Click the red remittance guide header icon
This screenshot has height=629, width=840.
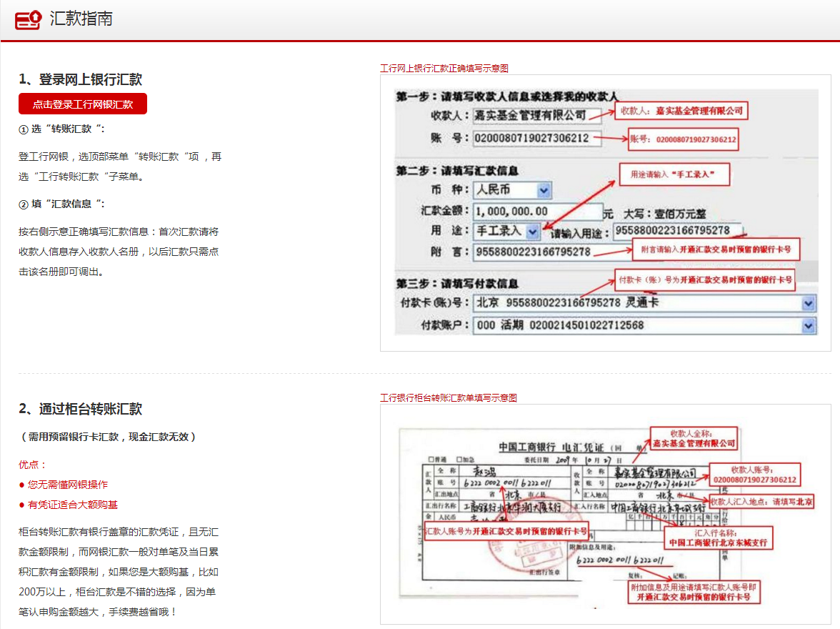coord(29,20)
